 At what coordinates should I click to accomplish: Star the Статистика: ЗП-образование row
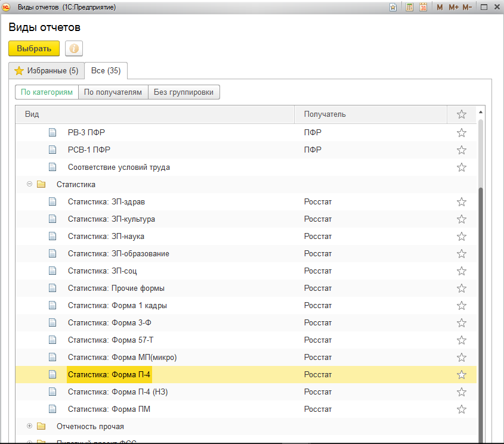click(462, 254)
